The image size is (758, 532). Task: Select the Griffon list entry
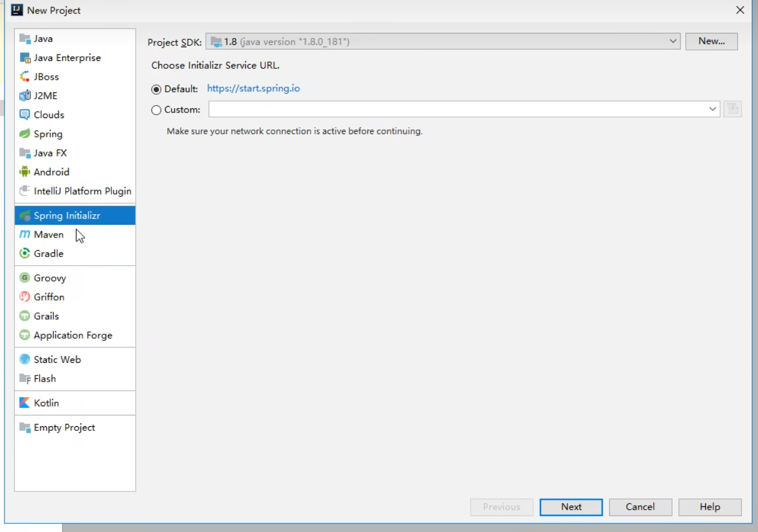tap(75, 297)
